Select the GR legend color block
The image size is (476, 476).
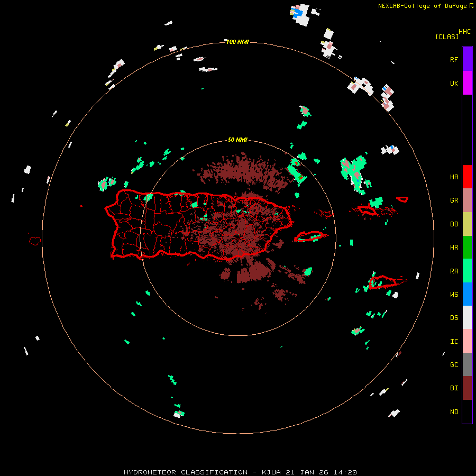click(467, 200)
